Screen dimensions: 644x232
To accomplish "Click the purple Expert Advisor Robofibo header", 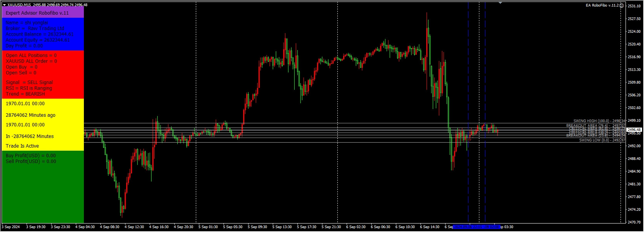I will tap(43, 13).
